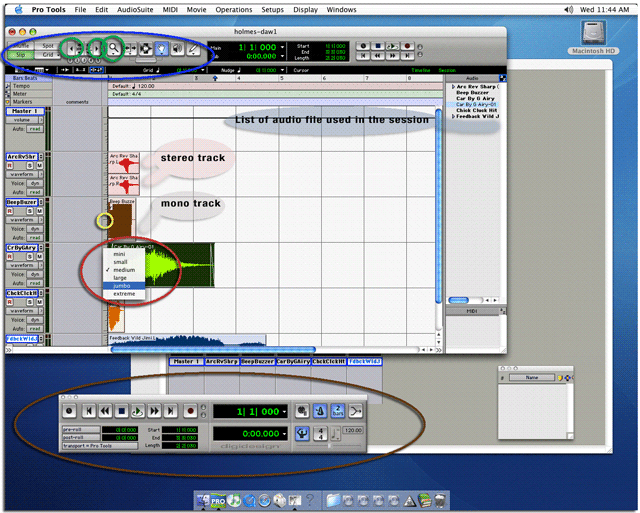Open Pro Tools from the Dock
The width and height of the screenshot is (640, 513).
point(218,500)
